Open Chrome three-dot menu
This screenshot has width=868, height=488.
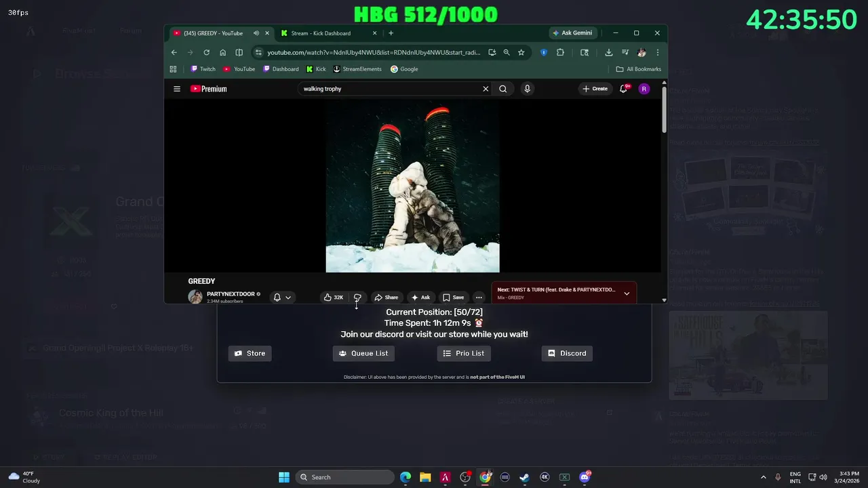coord(657,52)
